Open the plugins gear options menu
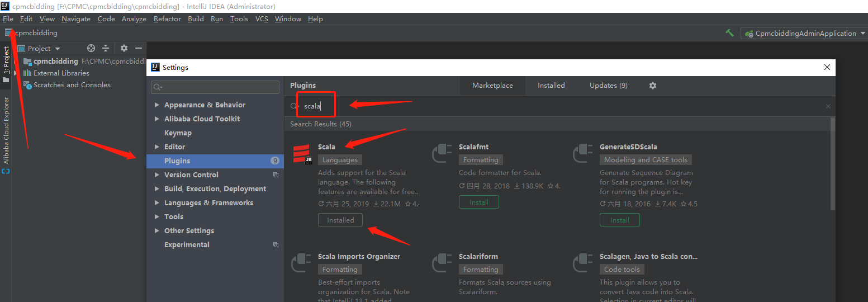The width and height of the screenshot is (868, 302). (x=652, y=86)
